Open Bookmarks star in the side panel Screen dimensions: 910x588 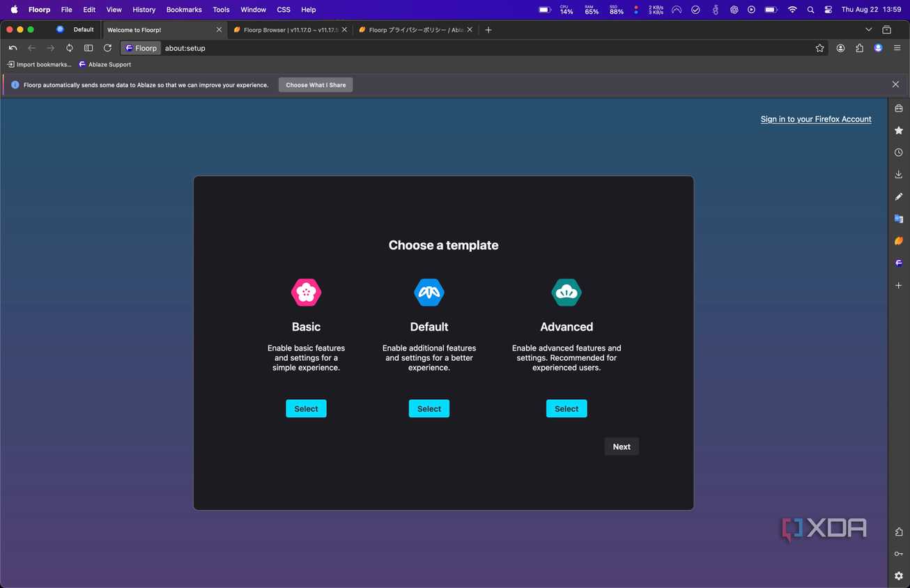899,130
